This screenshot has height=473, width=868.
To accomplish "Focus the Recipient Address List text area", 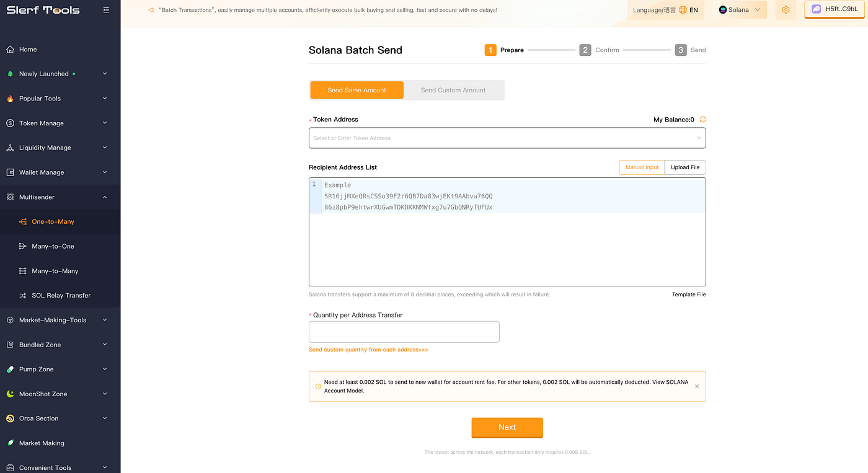I will [507, 232].
